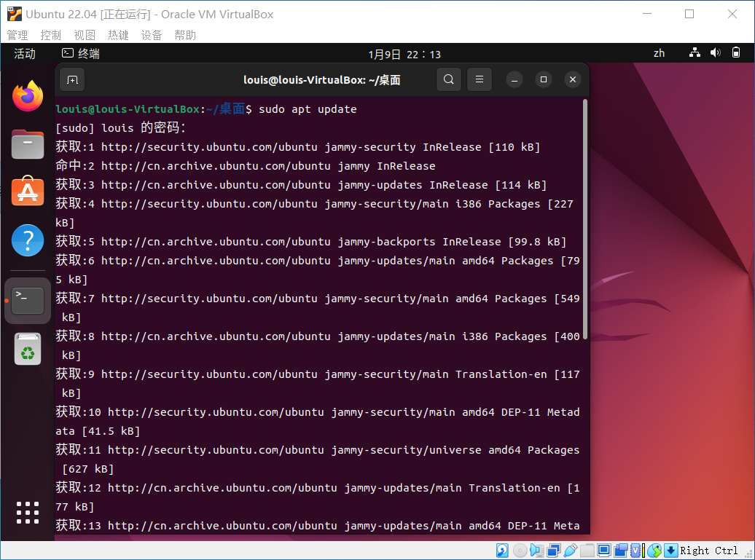Click the optical drive status icon
Image resolution: width=755 pixels, height=560 pixels.
pos(520,551)
